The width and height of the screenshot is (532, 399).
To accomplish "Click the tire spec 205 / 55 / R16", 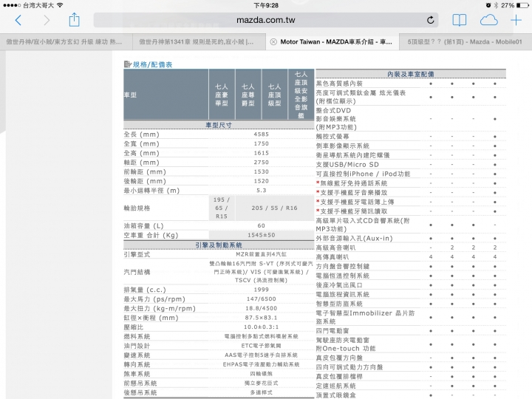I will coord(274,208).
